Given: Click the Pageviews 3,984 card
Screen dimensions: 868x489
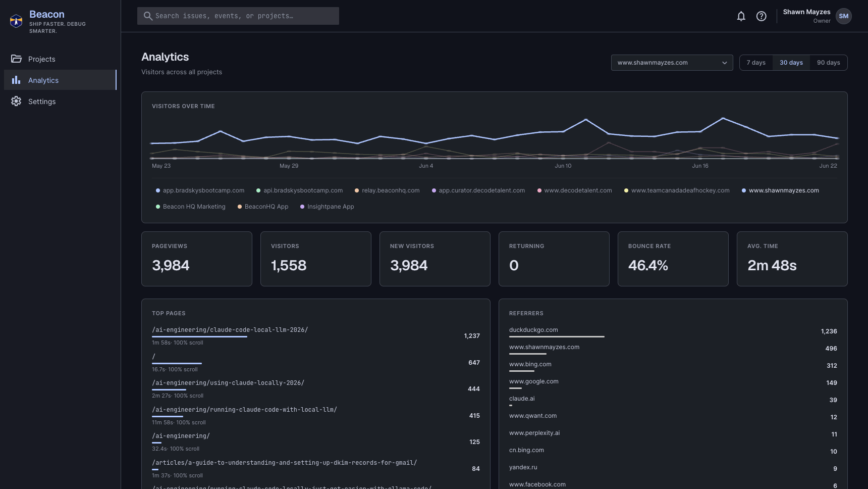Looking at the screenshot, I should pos(197,259).
